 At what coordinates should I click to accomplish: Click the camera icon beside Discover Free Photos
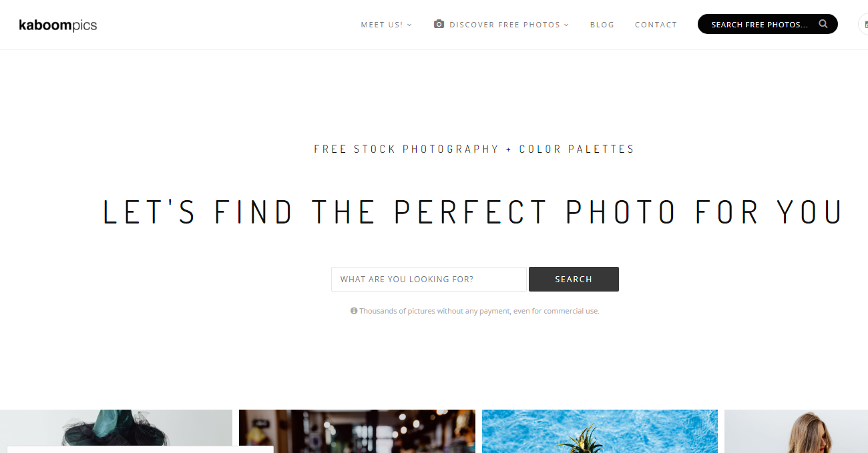pyautogui.click(x=439, y=24)
